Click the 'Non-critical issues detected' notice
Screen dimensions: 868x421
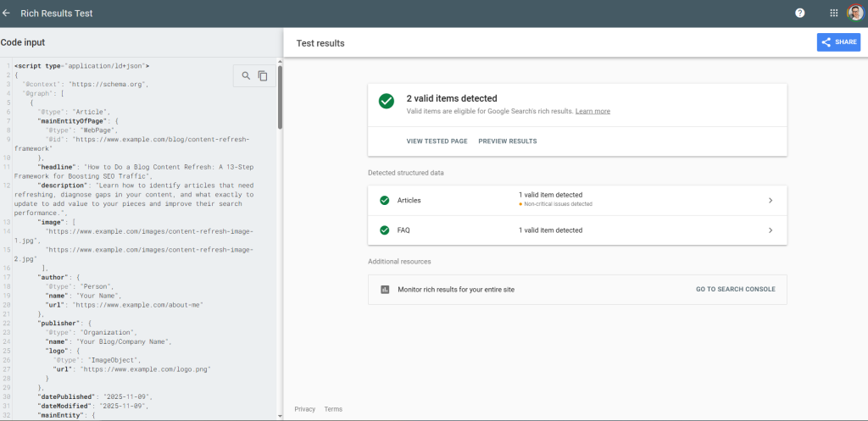tap(558, 204)
